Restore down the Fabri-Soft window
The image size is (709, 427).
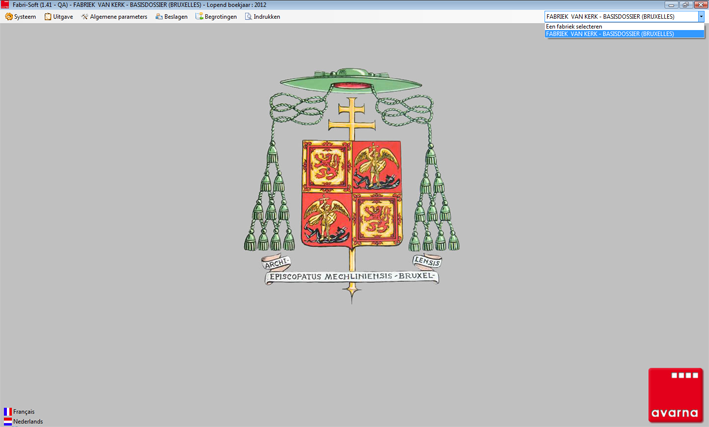[x=685, y=5]
